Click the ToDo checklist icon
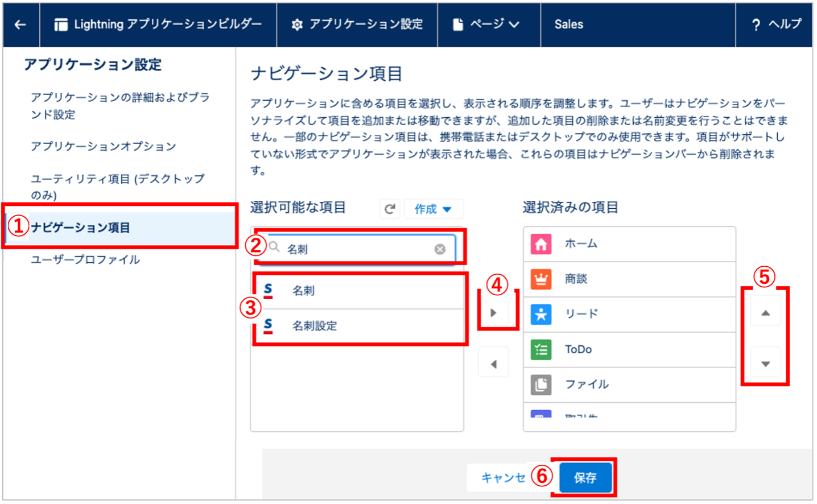The width and height of the screenshot is (817, 504). coord(541,349)
